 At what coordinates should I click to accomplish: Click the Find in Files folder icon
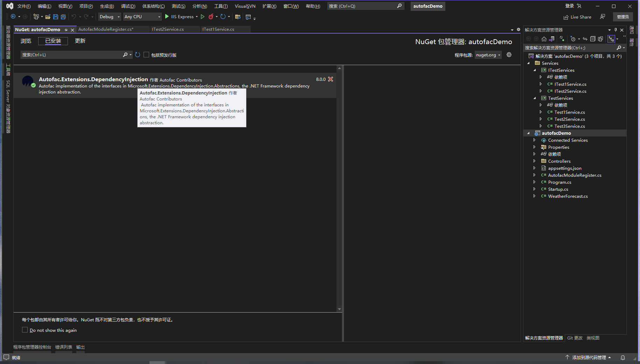click(x=238, y=16)
